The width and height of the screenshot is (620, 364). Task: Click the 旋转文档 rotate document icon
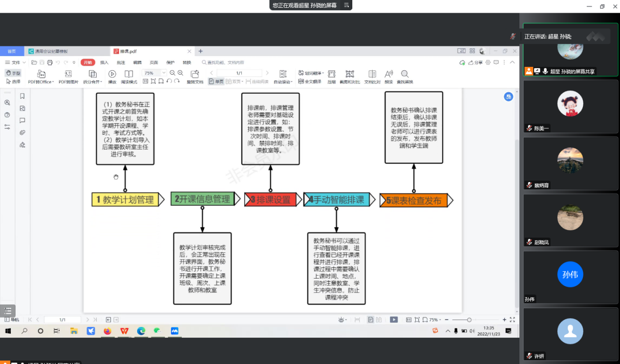(x=195, y=74)
